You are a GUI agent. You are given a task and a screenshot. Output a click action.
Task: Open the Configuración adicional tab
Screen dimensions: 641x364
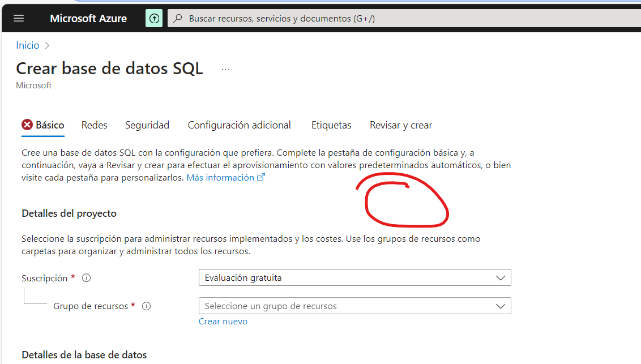pyautogui.click(x=239, y=125)
